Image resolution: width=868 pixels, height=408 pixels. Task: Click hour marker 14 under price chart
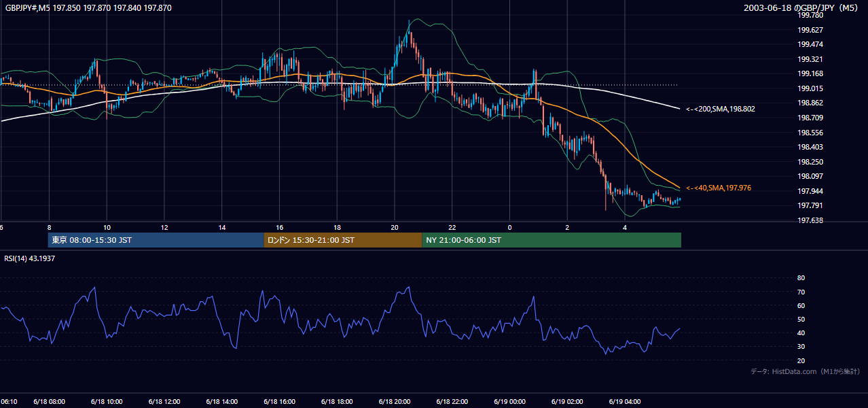(222, 227)
